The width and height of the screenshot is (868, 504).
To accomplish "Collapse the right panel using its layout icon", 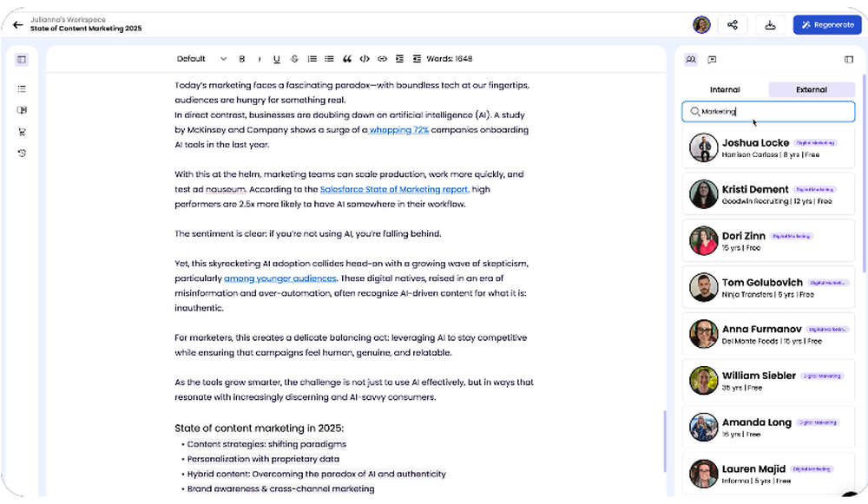I will [849, 59].
